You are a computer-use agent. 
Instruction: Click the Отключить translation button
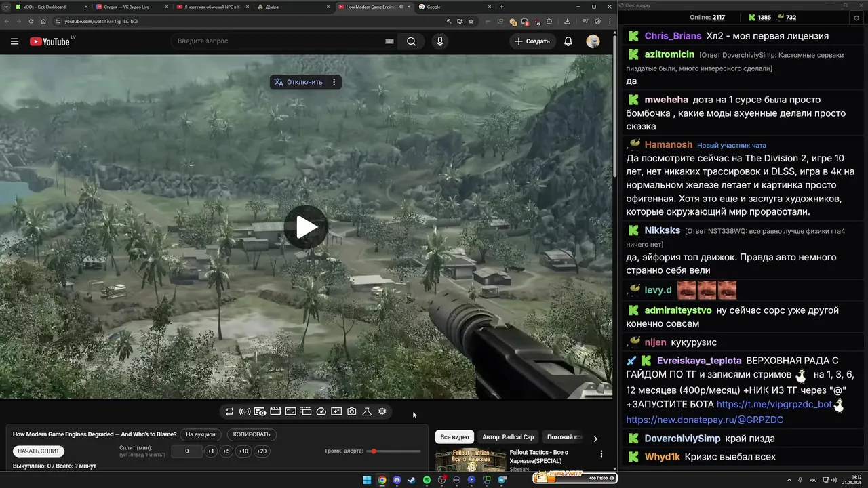coord(298,82)
